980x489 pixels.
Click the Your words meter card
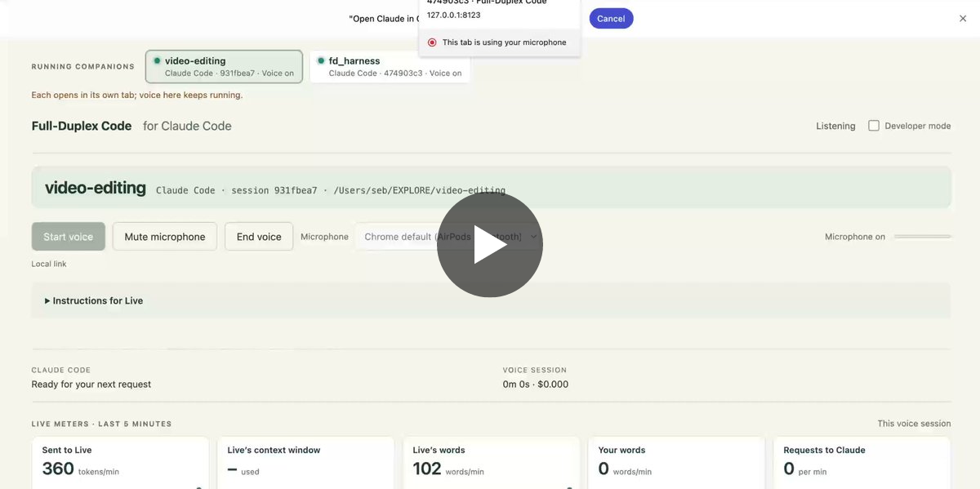pyautogui.click(x=676, y=463)
